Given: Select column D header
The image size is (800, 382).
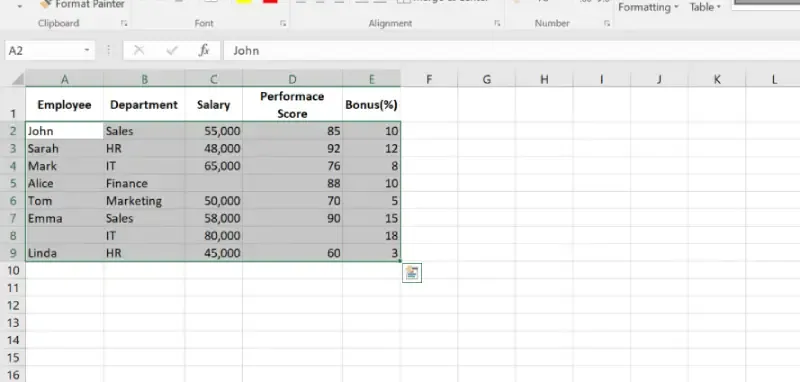Looking at the screenshot, I should pyautogui.click(x=292, y=79).
